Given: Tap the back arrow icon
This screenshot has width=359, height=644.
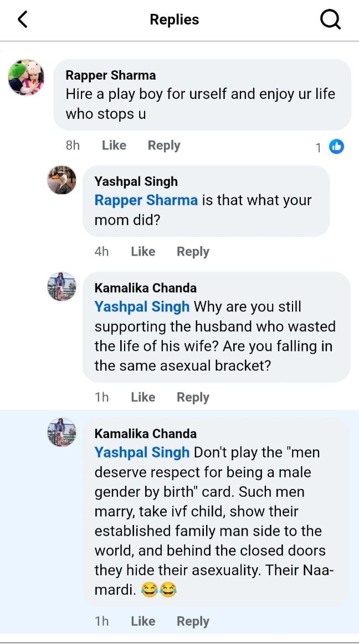Looking at the screenshot, I should tap(22, 20).
